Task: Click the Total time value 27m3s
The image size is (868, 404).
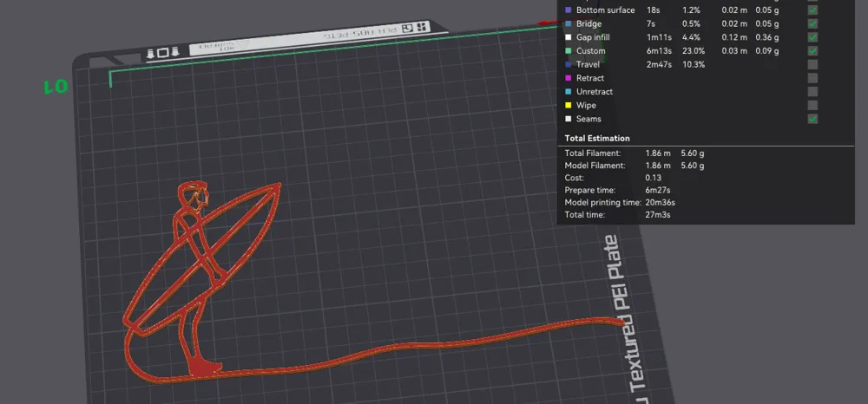Action: [x=658, y=214]
